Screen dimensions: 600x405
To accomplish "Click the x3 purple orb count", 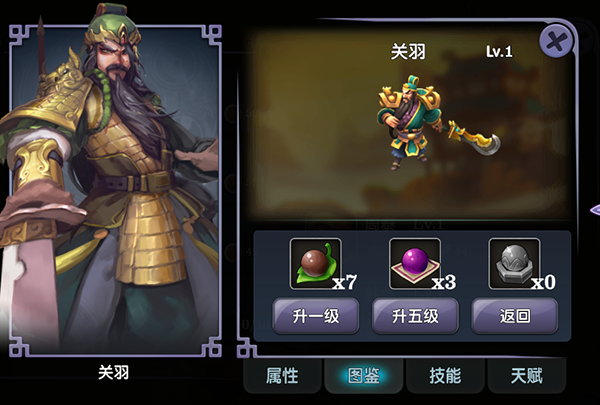I will (444, 283).
